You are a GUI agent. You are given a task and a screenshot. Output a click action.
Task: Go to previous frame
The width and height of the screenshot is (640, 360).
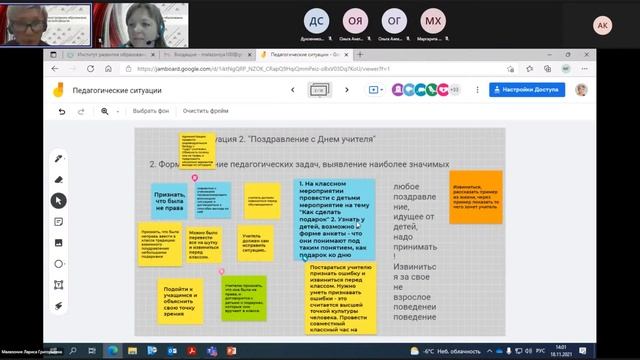click(x=293, y=90)
